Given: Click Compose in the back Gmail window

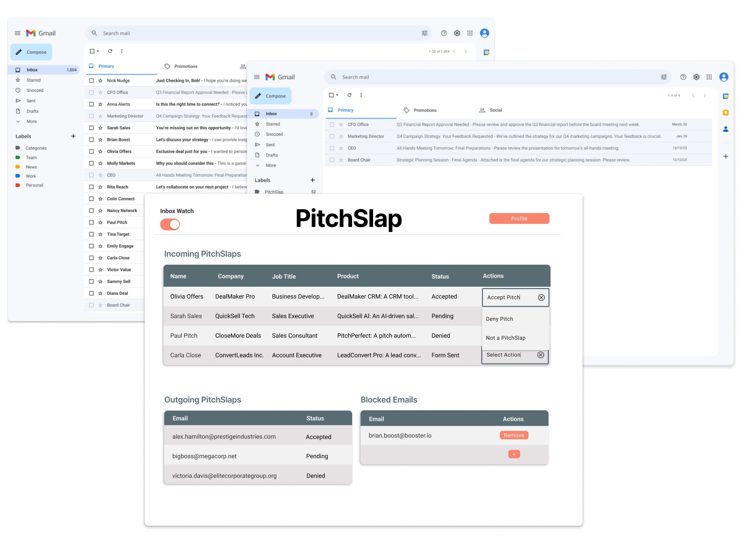Looking at the screenshot, I should (x=31, y=52).
